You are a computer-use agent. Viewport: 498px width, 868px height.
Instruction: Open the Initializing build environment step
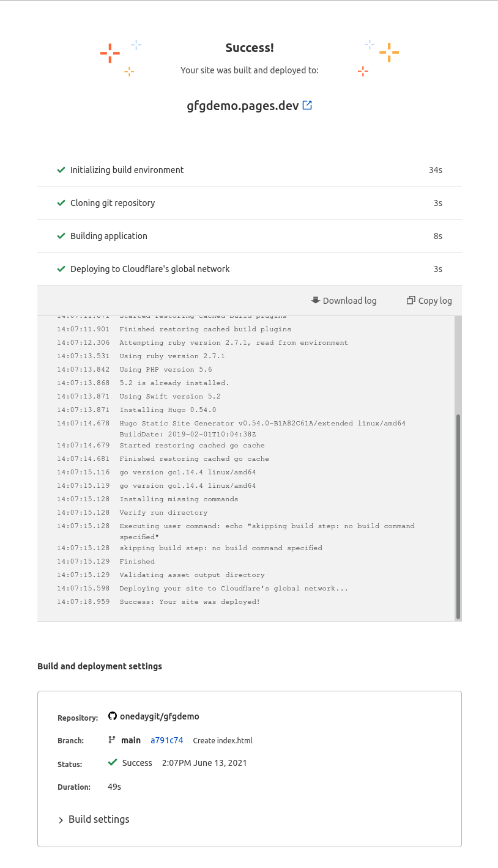coord(127,170)
